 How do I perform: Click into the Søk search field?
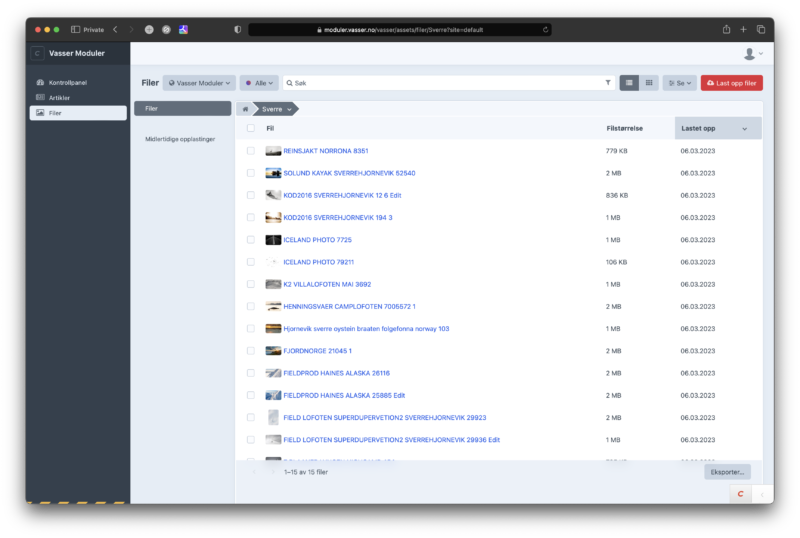(440, 83)
